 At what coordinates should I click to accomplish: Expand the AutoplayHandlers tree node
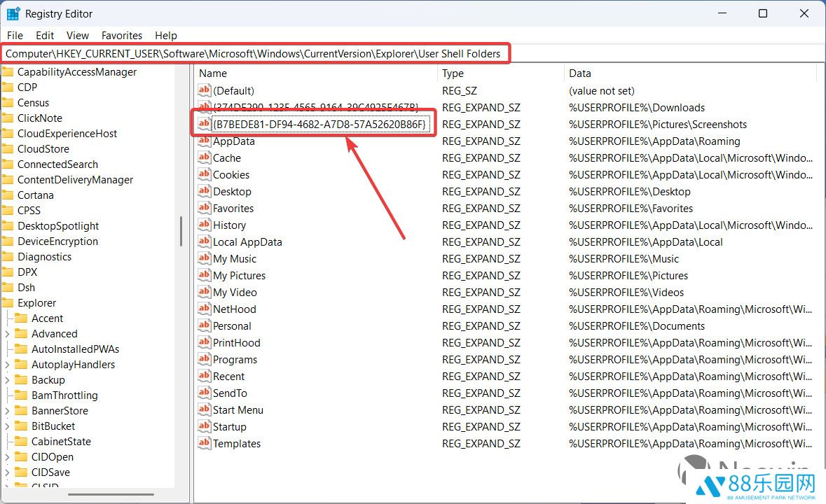(7, 365)
